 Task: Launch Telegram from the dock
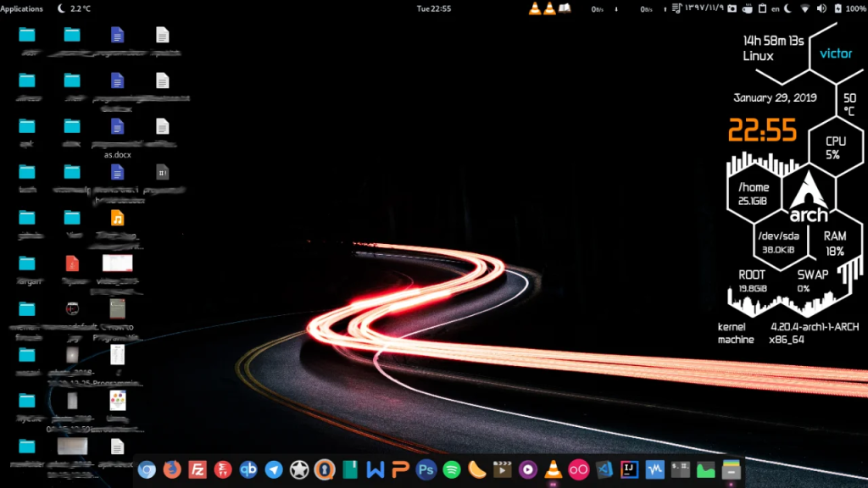274,469
